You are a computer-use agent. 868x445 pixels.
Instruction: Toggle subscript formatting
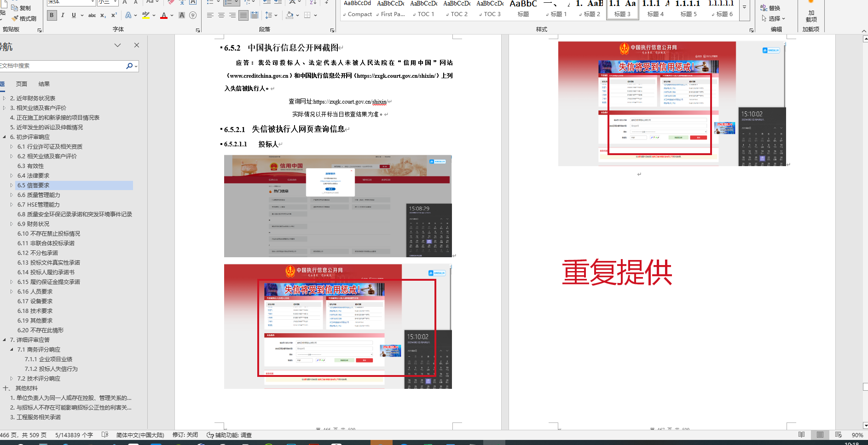click(103, 15)
